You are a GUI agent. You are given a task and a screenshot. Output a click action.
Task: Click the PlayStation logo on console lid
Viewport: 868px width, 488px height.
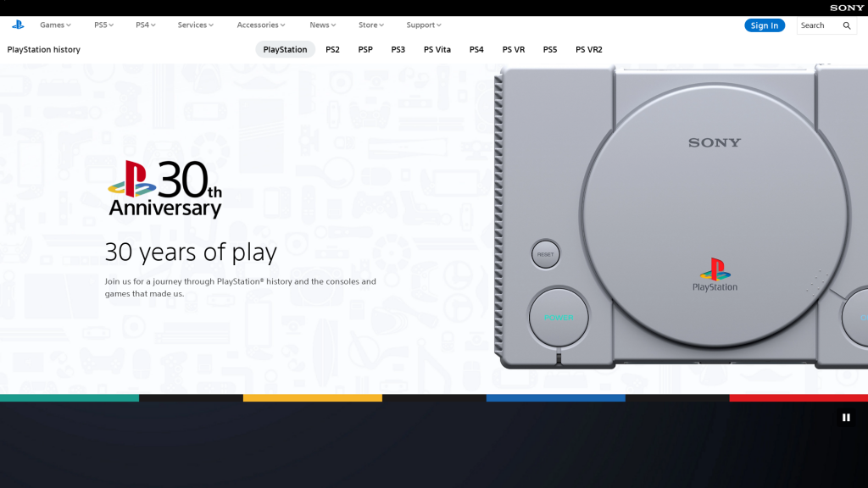[x=715, y=274]
